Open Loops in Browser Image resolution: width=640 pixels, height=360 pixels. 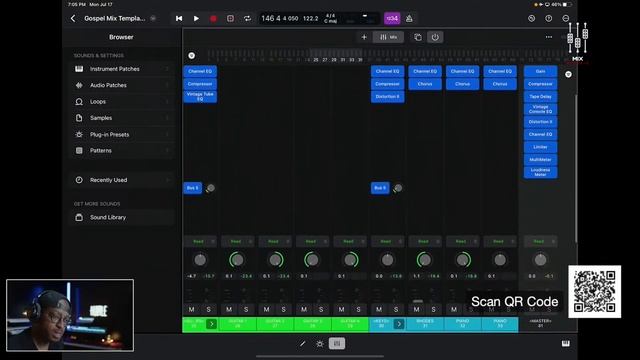122,102
